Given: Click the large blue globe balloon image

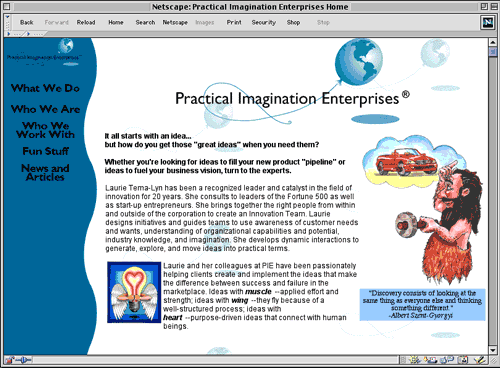Looking at the screenshot, I should click(x=358, y=62).
